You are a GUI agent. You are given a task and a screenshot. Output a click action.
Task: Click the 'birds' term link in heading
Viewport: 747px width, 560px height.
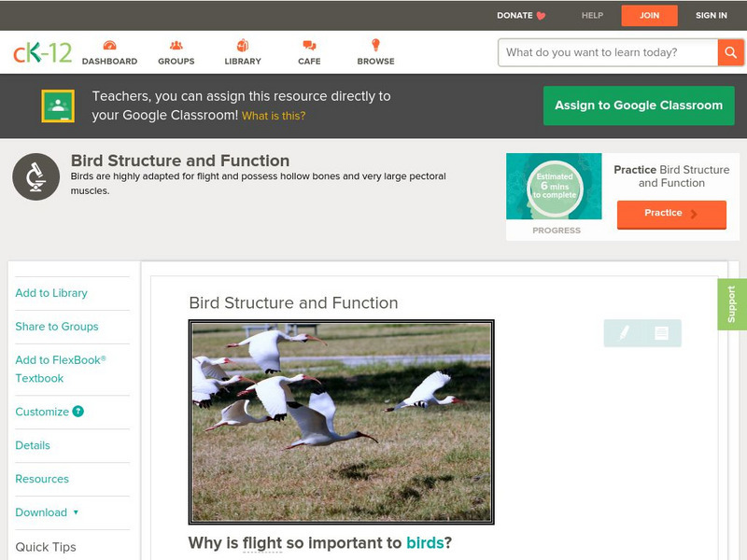pyautogui.click(x=425, y=543)
